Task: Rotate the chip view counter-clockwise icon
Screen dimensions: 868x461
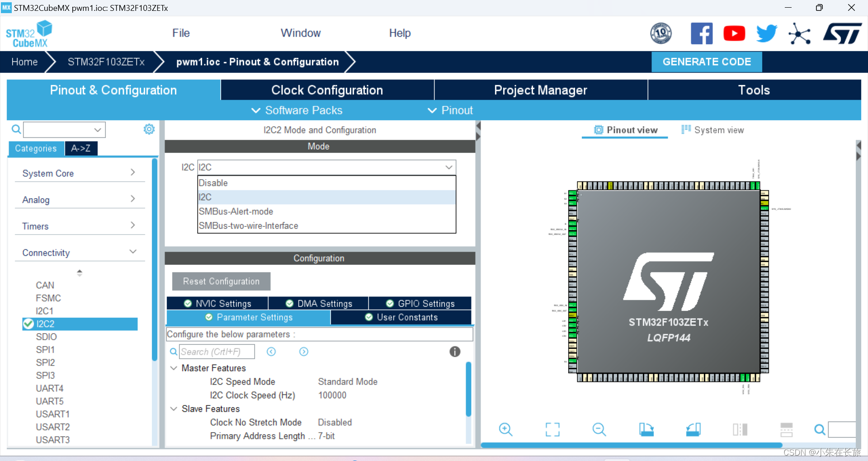Action: (693, 429)
